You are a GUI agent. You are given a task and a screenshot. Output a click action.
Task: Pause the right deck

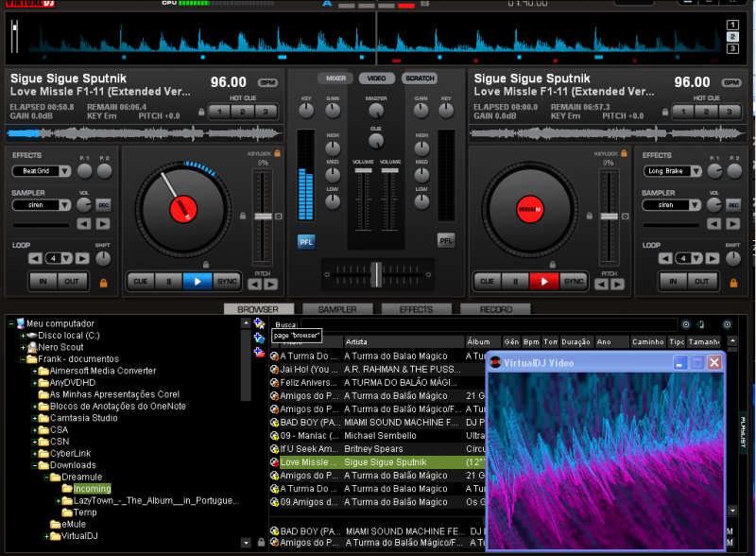515,282
